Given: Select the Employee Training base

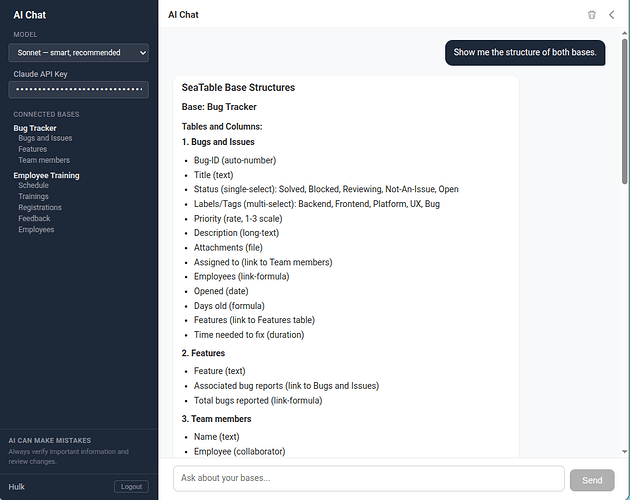Looking at the screenshot, I should (46, 175).
